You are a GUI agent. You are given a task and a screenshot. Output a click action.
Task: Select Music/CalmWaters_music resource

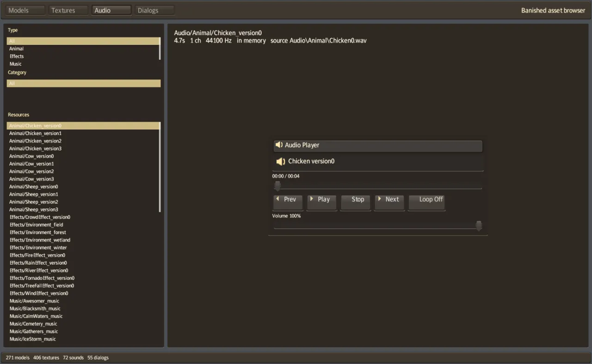(83, 316)
